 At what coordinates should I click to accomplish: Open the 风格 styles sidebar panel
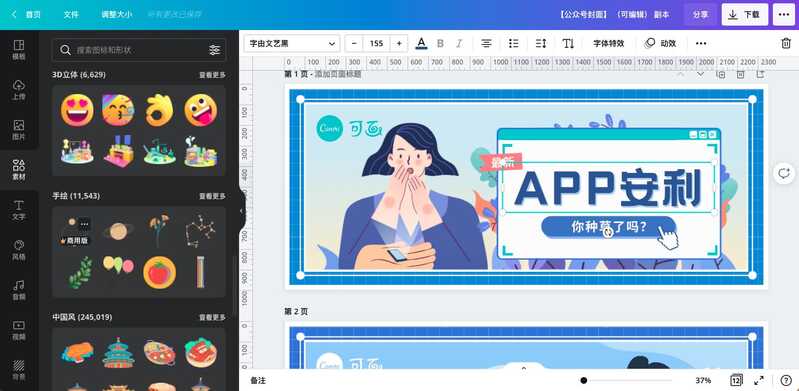[x=19, y=250]
